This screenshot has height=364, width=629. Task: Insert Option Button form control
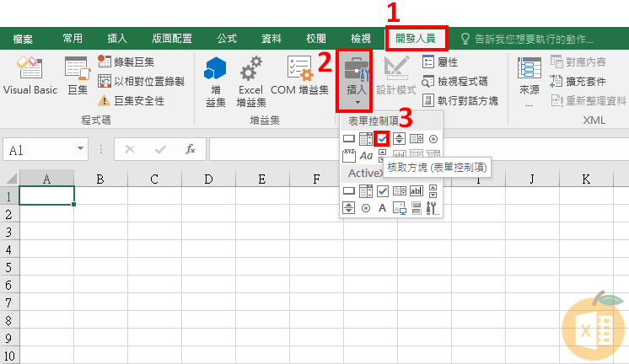(x=433, y=139)
